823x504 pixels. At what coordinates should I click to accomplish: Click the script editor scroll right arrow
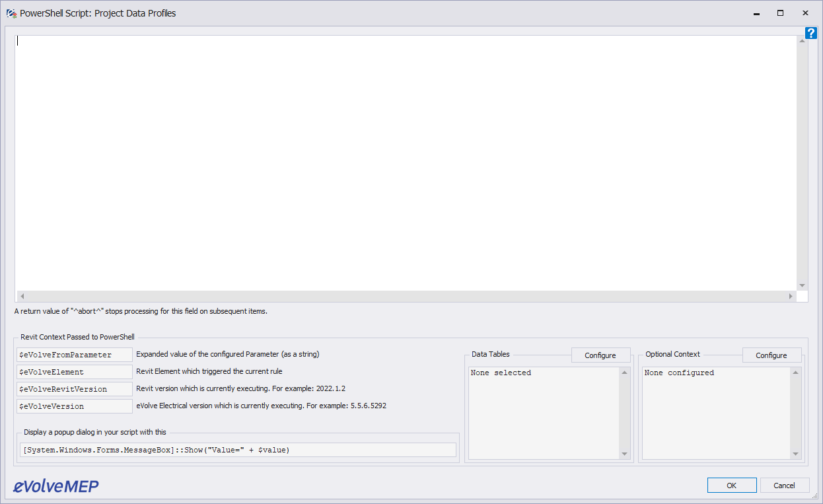[791, 297]
